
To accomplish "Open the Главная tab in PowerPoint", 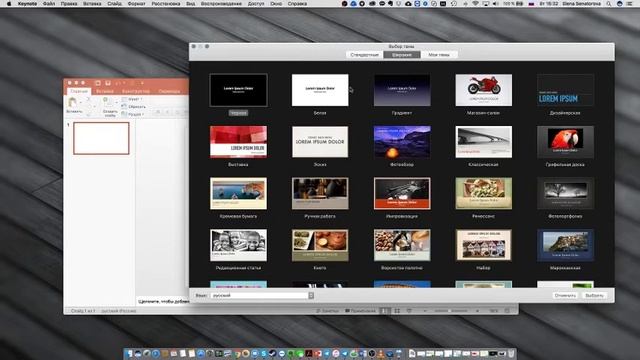I will click(x=79, y=91).
